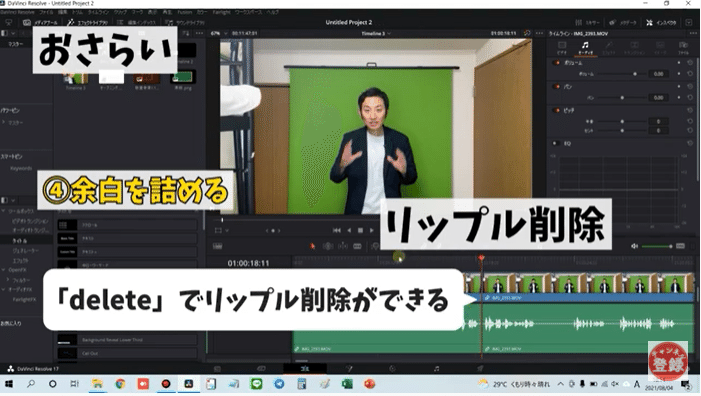This screenshot has width=701, height=396.
Task: Select the Blade Edit mode tool
Action: (x=358, y=246)
